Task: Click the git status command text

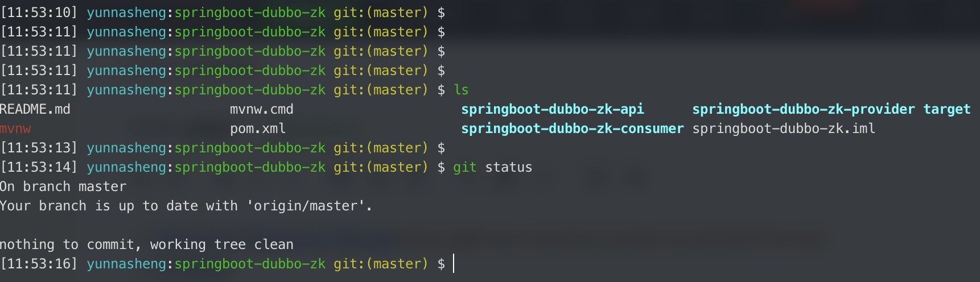Action: 493,167
